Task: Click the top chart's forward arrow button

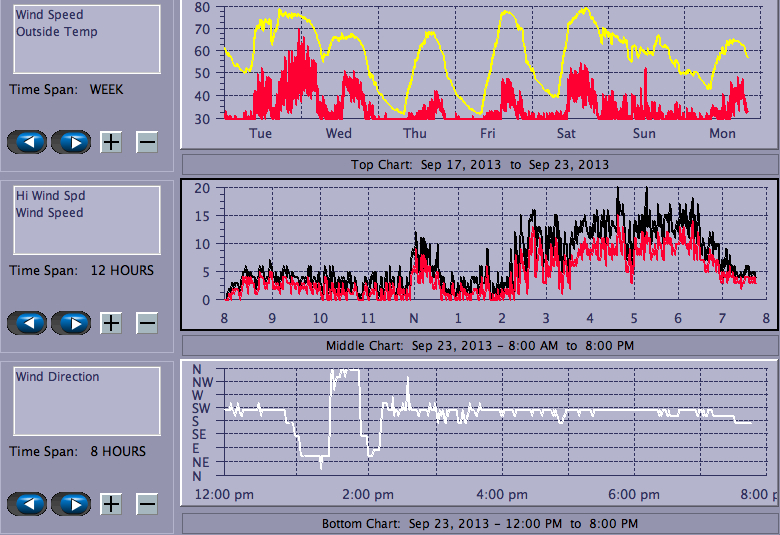Action: click(x=71, y=142)
